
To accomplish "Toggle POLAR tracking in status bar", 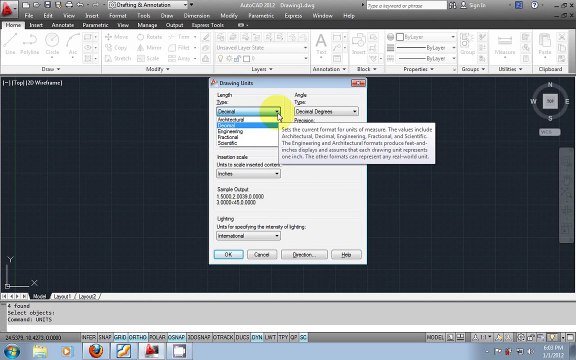I will pos(157,337).
